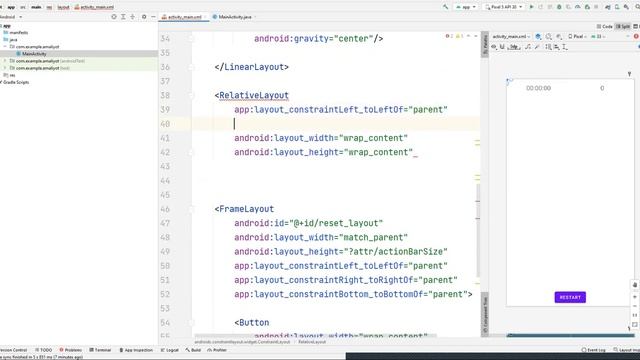640x360 pixels.
Task: Click the editor error count indicator
Action: [448, 36]
